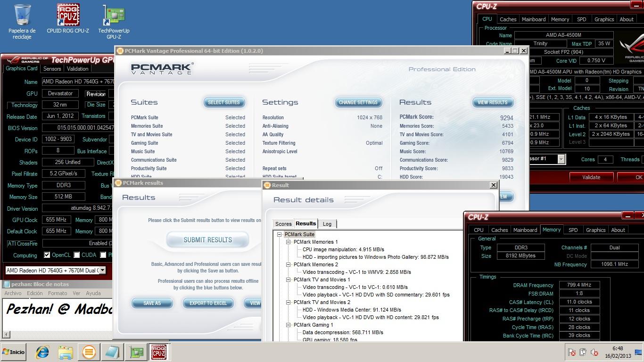644x362 pixels.
Task: Click the VIEW RESULTS button
Action: coord(493,102)
